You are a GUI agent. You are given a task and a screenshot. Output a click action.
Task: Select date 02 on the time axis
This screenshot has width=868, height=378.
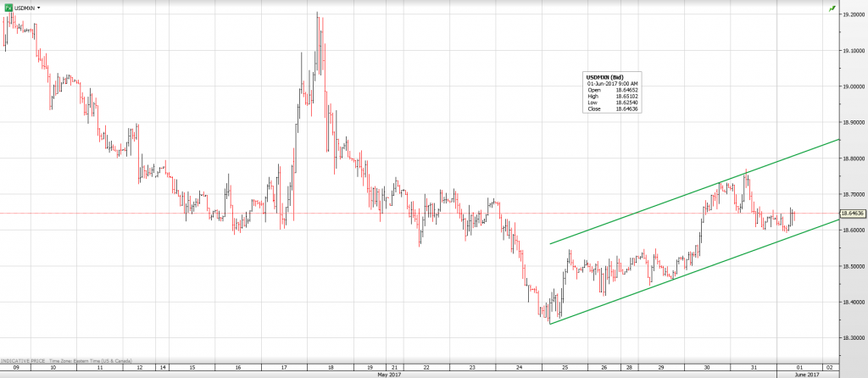[x=827, y=368]
